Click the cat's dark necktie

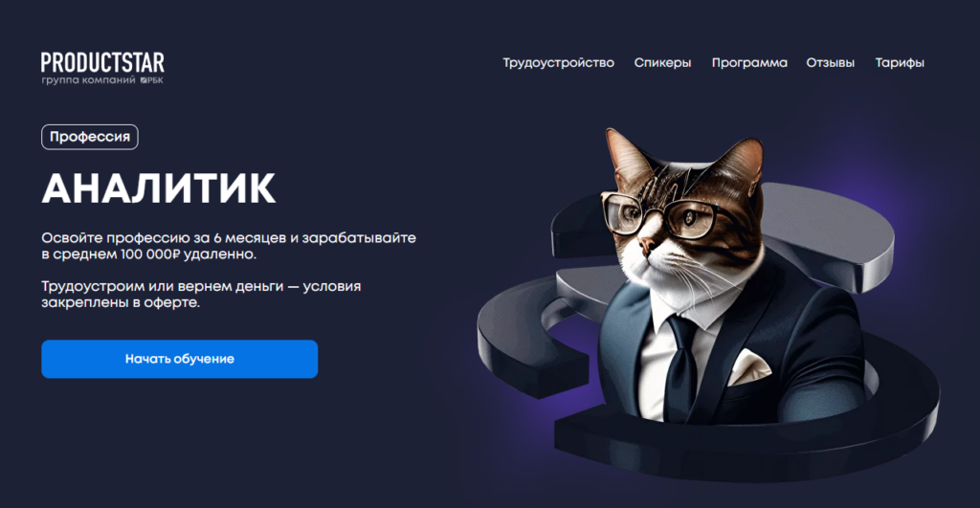pos(680,368)
